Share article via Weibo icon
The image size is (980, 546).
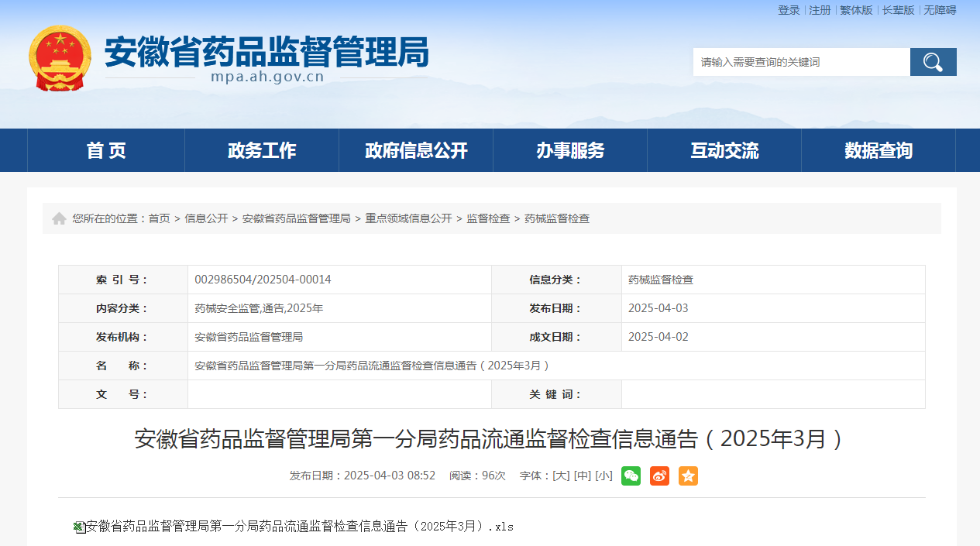[659, 476]
